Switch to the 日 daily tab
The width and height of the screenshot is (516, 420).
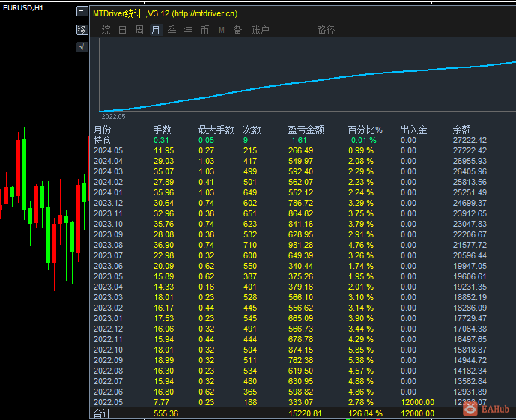coord(122,30)
